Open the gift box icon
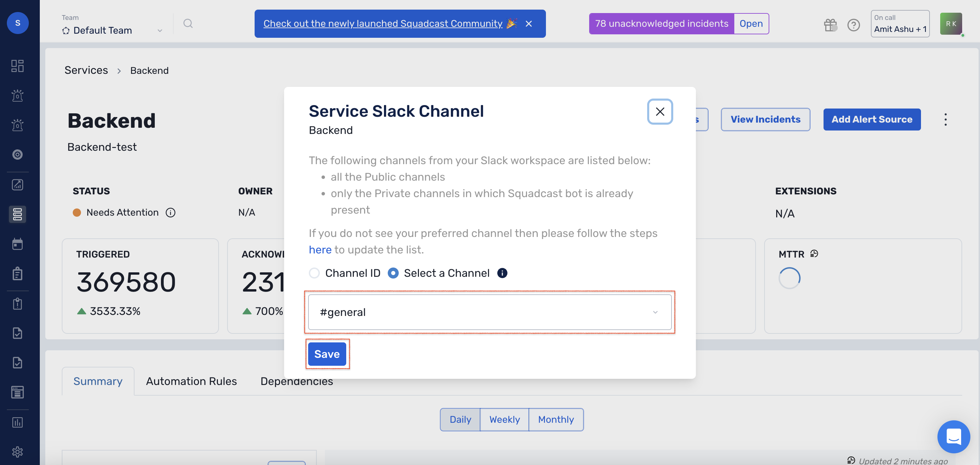The width and height of the screenshot is (980, 465). click(830, 25)
